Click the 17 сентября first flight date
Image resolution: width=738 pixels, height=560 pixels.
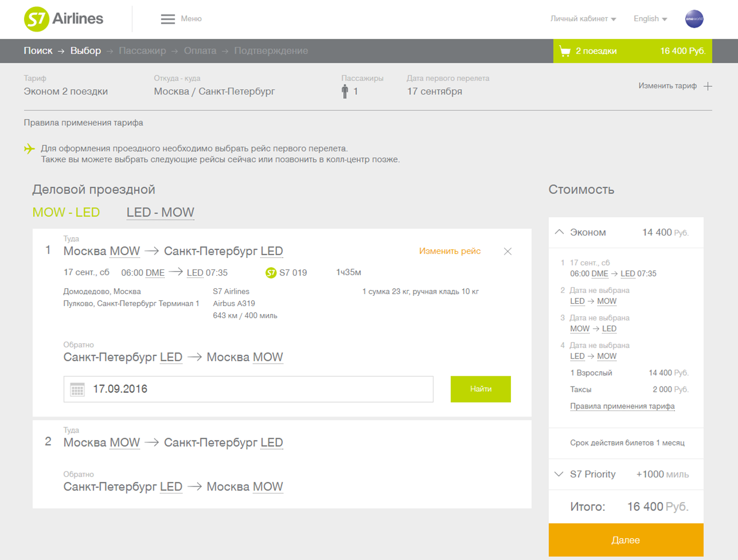click(435, 91)
